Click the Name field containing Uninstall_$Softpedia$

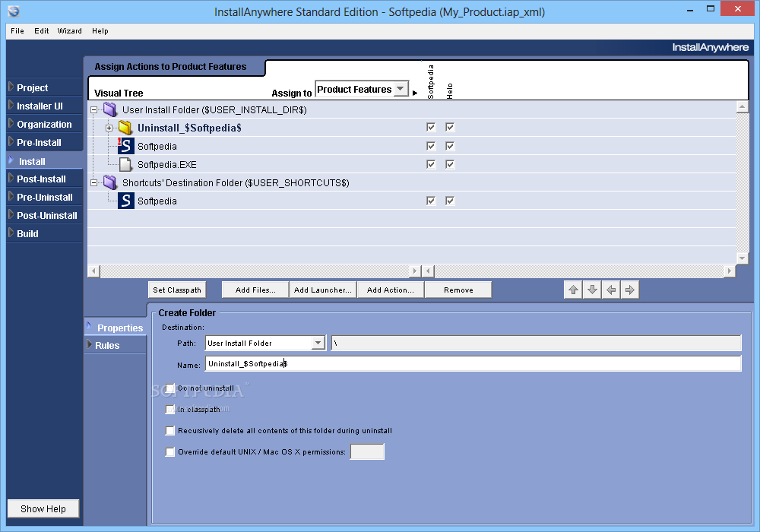(473, 364)
